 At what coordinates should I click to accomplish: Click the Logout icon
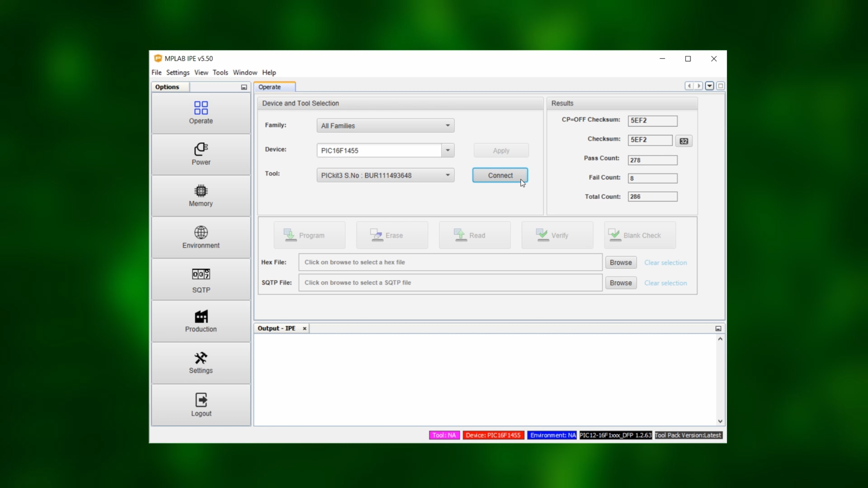click(x=201, y=401)
